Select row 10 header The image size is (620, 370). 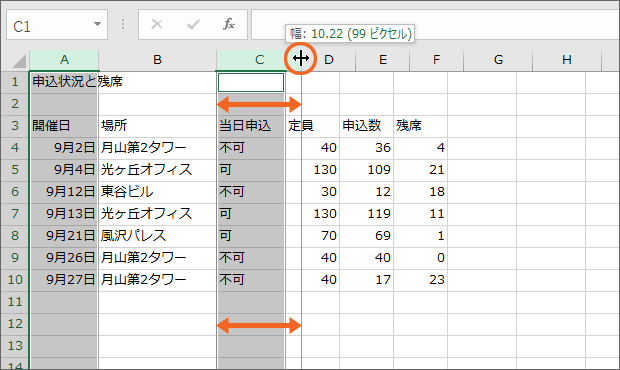click(15, 280)
